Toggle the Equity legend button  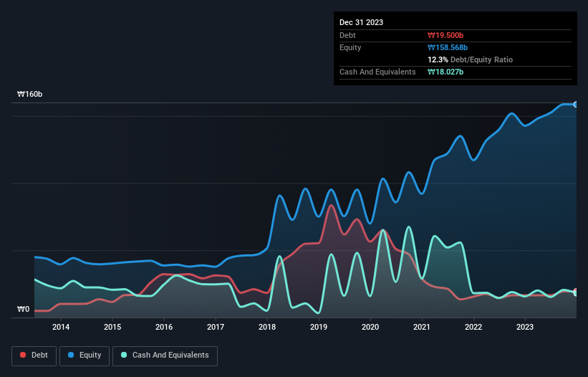tap(85, 355)
